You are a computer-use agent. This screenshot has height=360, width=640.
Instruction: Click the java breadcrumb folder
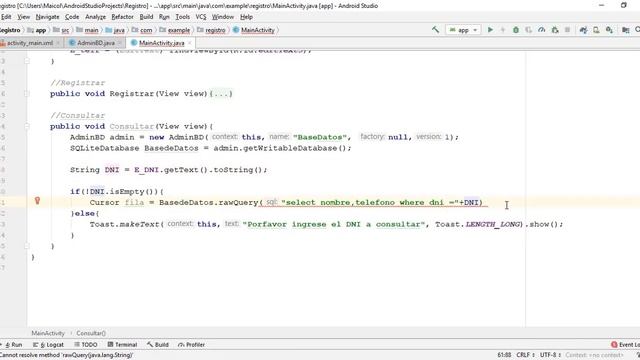[115, 30]
